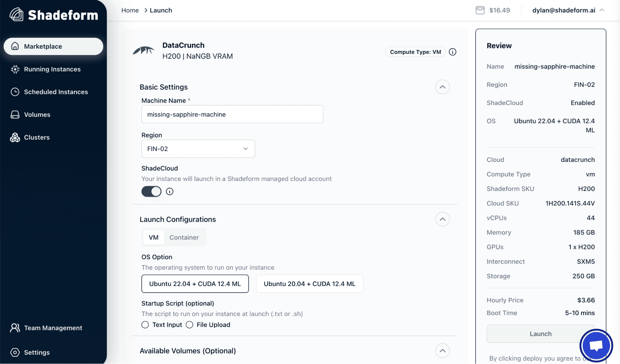Click the Shadeform marketplace icon
This screenshot has height=364, width=620.
pos(14,47)
